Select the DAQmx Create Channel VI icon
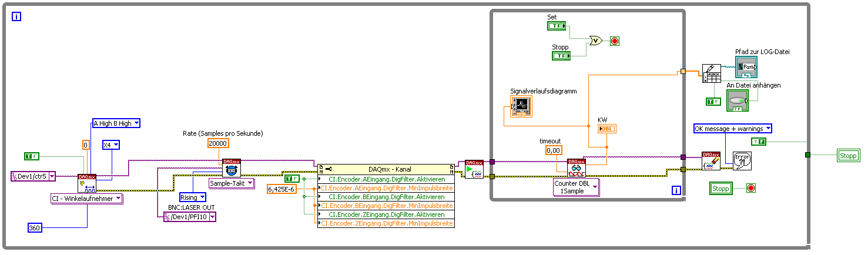The width and height of the screenshot is (868, 255). (87, 183)
